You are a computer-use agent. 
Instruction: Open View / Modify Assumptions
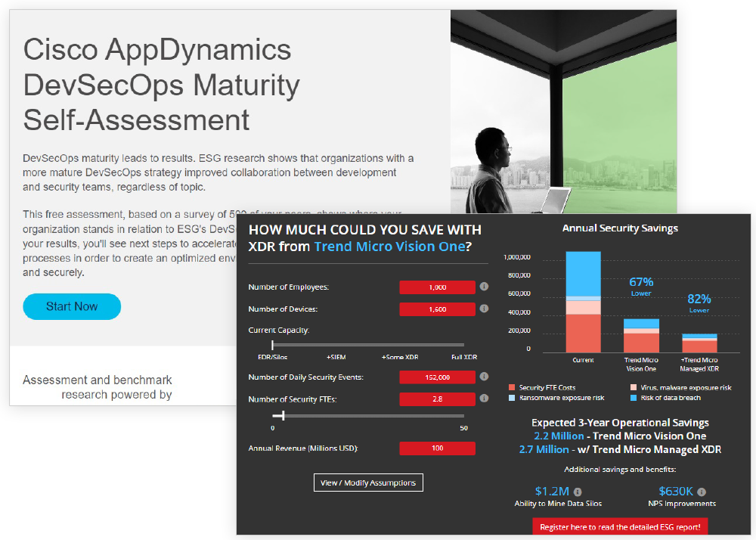pyautogui.click(x=368, y=483)
